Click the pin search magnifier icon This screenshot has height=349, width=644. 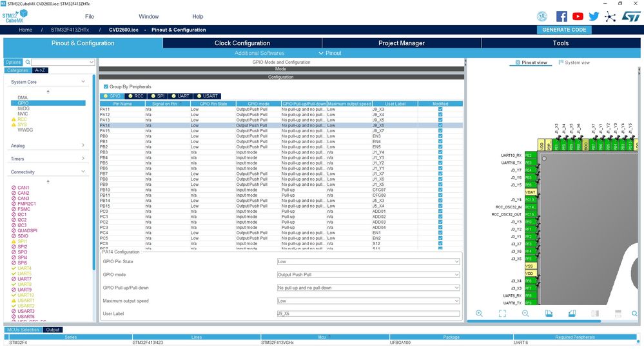coord(634,314)
